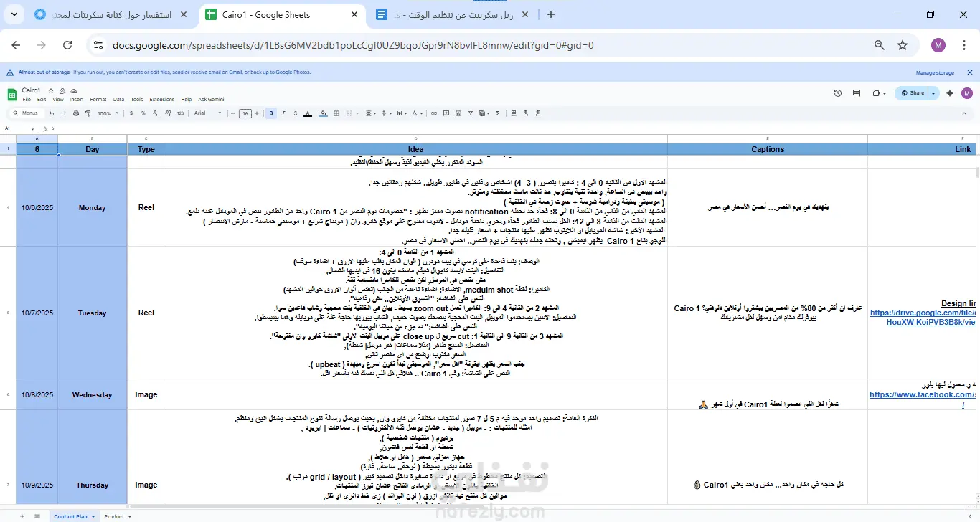Select the Monday cell

(93, 208)
